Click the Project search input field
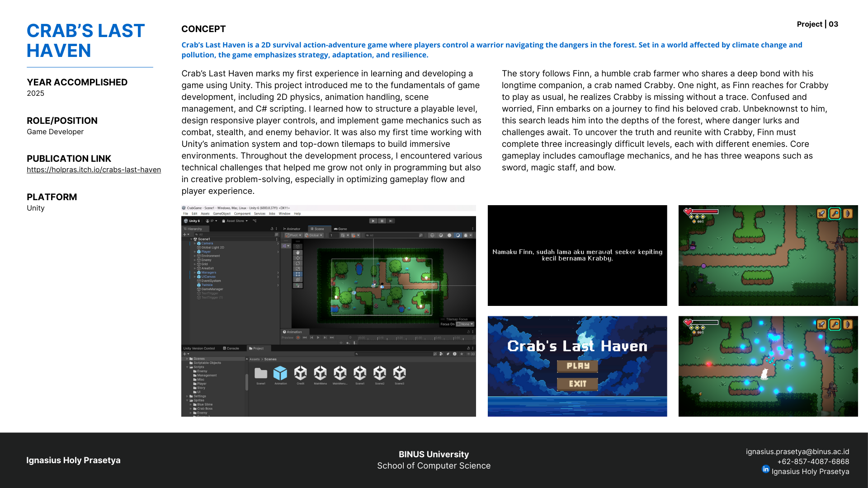This screenshot has width=868, height=488. point(392,354)
